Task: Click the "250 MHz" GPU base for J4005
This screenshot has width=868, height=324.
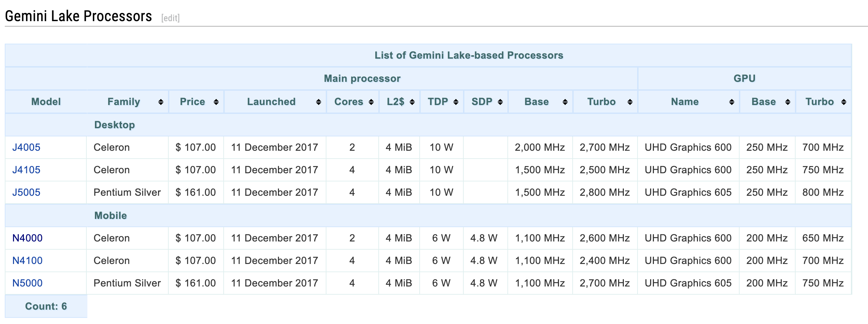Action: (x=767, y=147)
